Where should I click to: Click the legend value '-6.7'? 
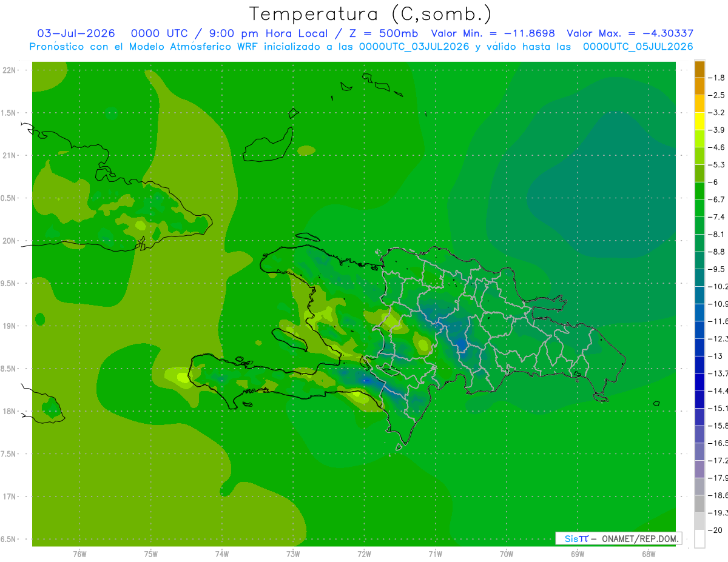[717, 199]
